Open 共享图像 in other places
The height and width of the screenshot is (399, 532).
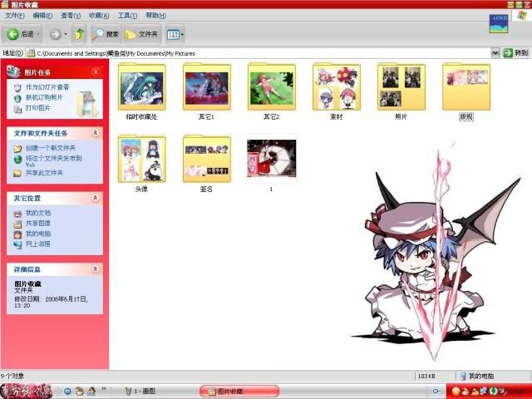coord(38,224)
